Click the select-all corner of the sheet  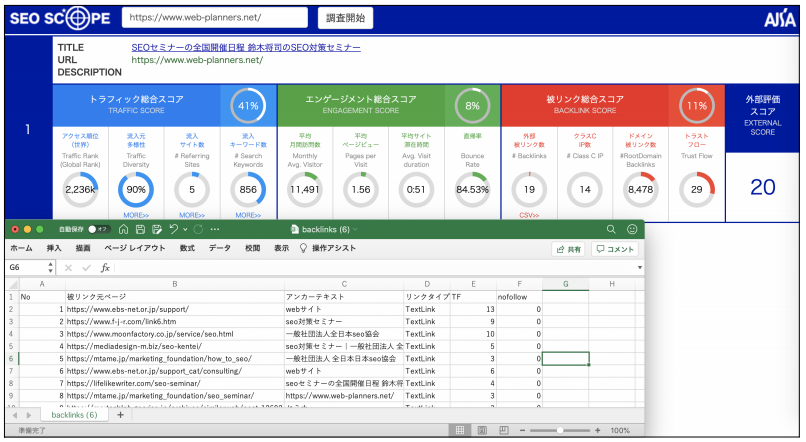12,284
